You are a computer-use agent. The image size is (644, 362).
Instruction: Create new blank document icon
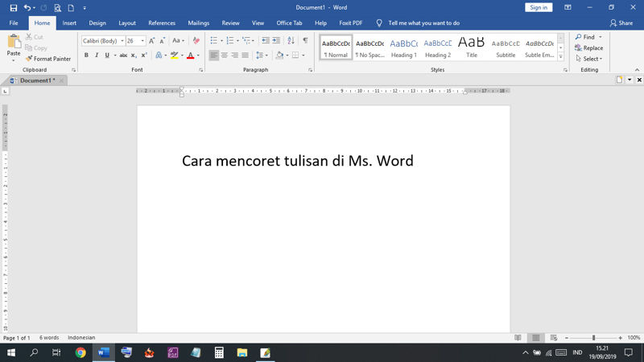tap(71, 8)
